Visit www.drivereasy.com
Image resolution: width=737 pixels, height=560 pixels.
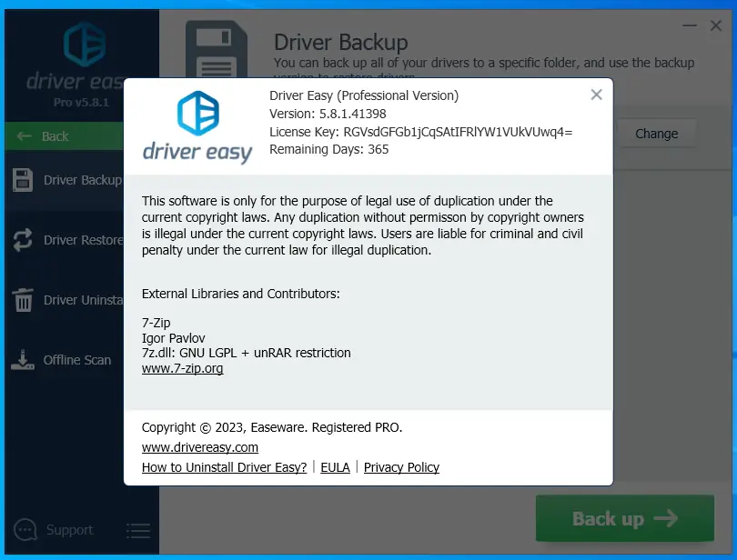click(199, 447)
